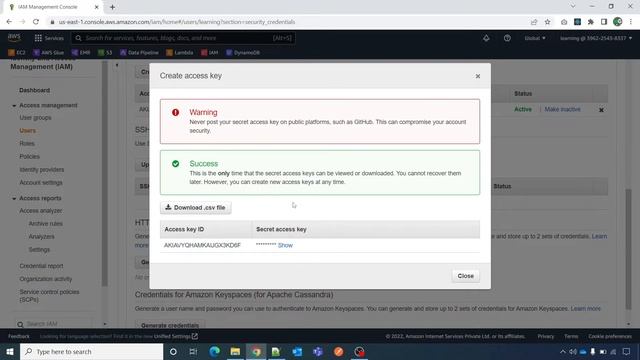640x360 pixels.
Task: Open Archive rules in sidebar
Action: [45, 224]
